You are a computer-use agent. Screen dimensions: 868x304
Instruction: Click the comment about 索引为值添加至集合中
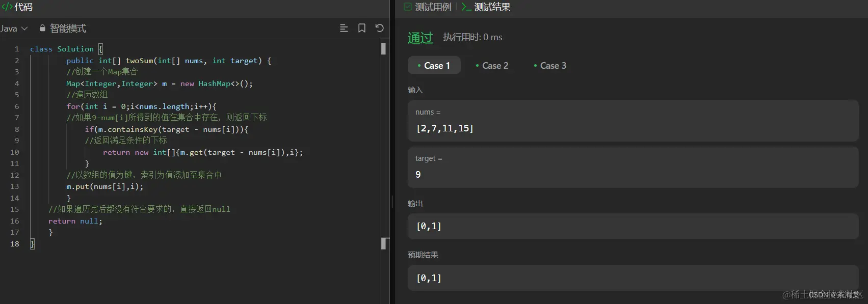click(x=144, y=175)
